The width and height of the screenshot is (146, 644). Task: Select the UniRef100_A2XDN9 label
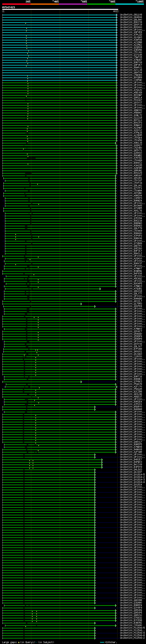click(x=131, y=42)
